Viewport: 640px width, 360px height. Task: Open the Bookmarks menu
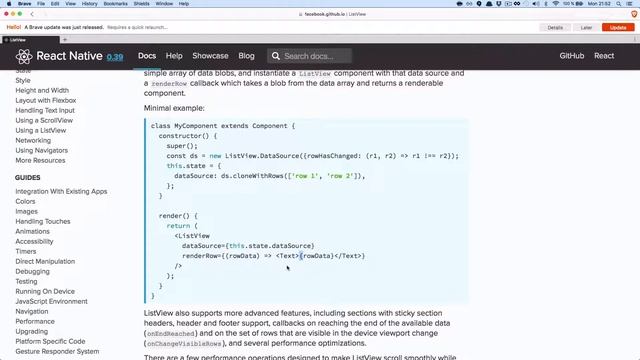[116, 4]
